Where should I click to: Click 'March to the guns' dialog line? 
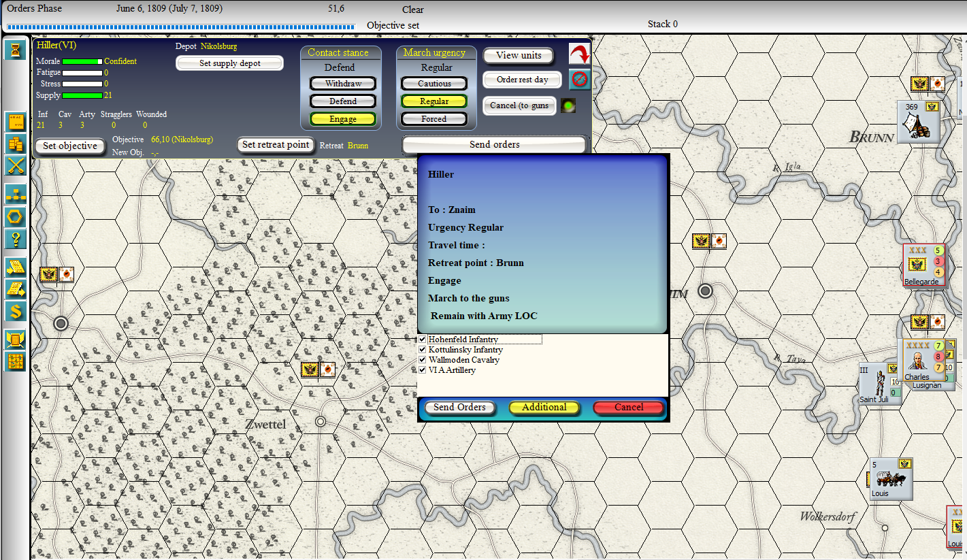coord(469,298)
